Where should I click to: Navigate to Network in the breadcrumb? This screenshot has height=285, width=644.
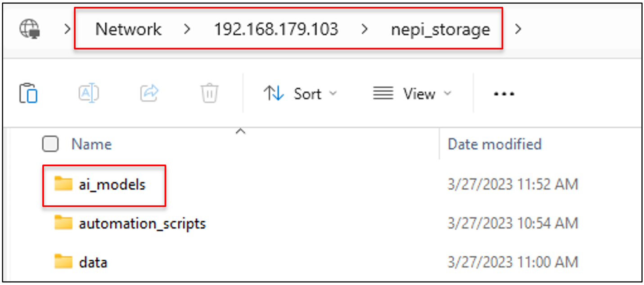click(128, 29)
